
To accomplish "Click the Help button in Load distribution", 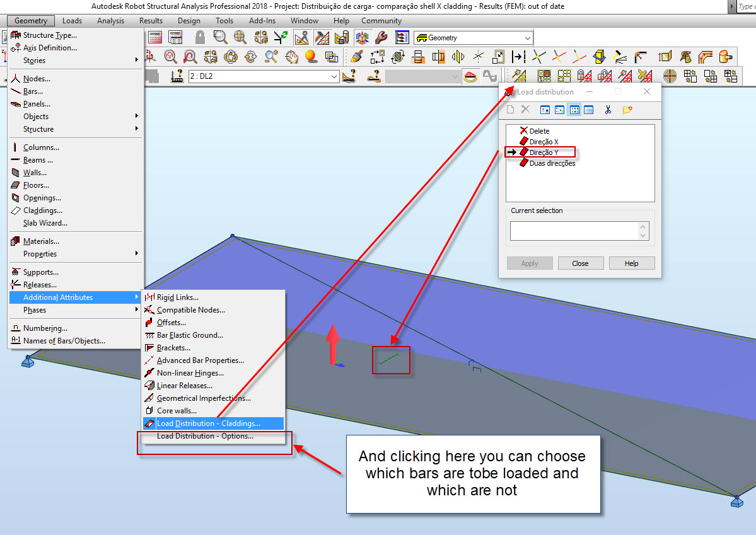I will [x=632, y=263].
